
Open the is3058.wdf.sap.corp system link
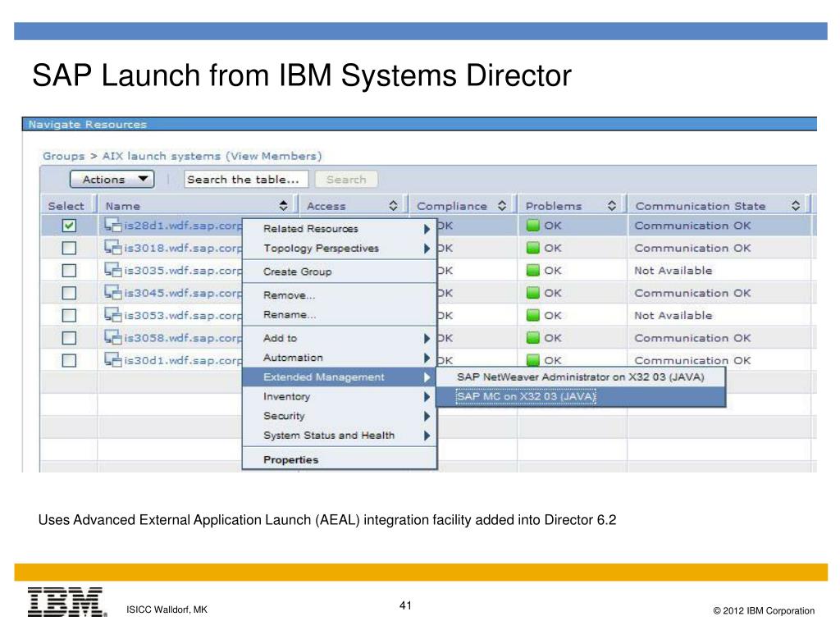pyautogui.click(x=183, y=338)
